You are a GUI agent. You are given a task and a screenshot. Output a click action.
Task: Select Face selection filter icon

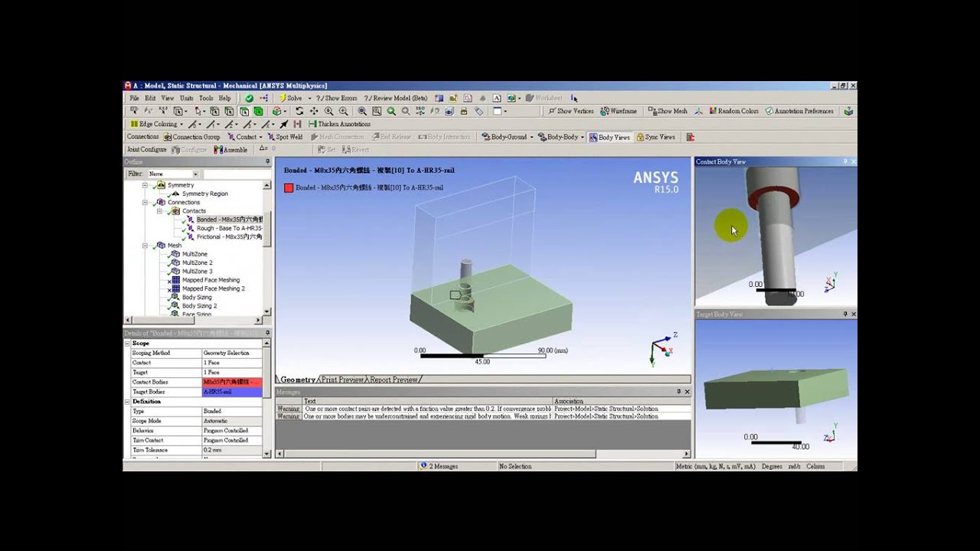244,111
